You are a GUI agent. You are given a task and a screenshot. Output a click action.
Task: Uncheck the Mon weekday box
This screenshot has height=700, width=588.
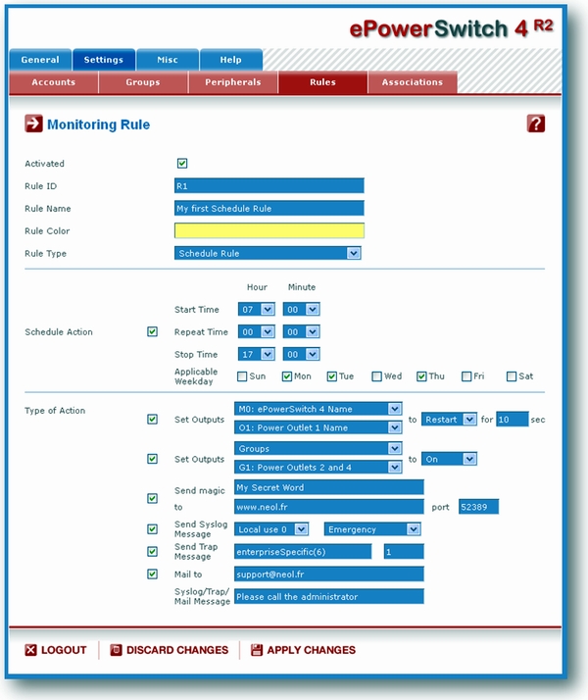click(x=287, y=376)
